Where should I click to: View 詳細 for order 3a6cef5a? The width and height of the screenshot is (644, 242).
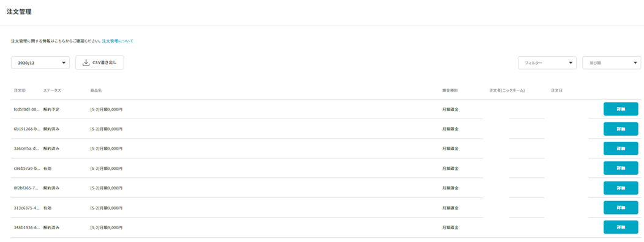point(621,148)
